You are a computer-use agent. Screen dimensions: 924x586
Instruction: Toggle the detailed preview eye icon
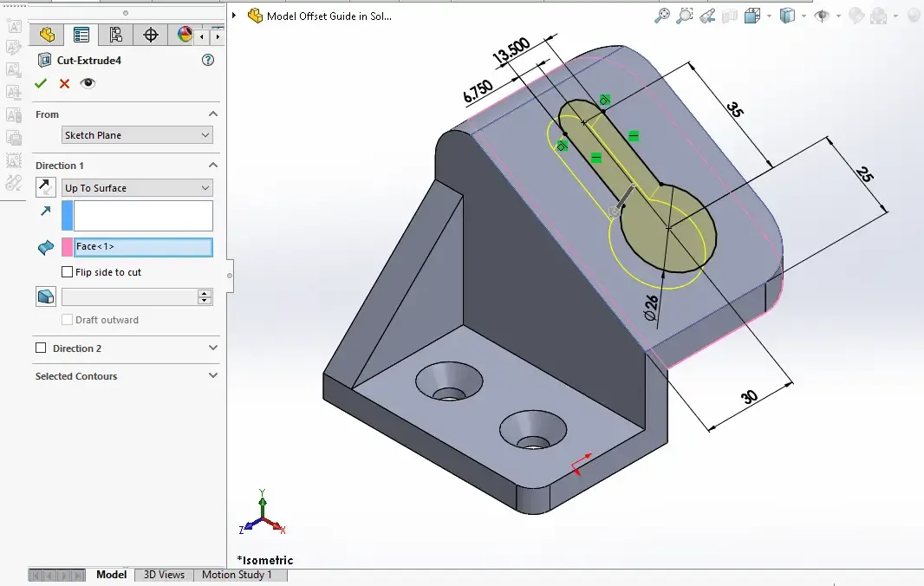[88, 83]
